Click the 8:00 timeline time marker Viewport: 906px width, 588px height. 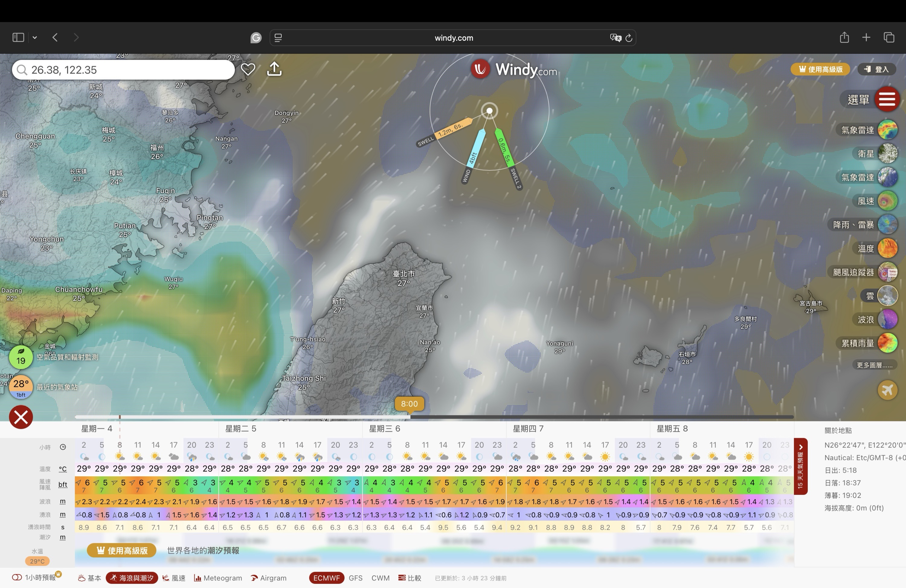click(409, 404)
